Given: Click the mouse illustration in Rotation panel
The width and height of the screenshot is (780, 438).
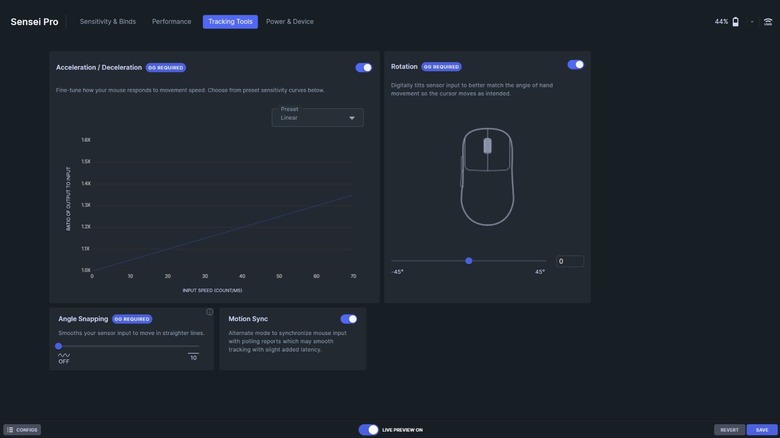Looking at the screenshot, I should point(487,177).
